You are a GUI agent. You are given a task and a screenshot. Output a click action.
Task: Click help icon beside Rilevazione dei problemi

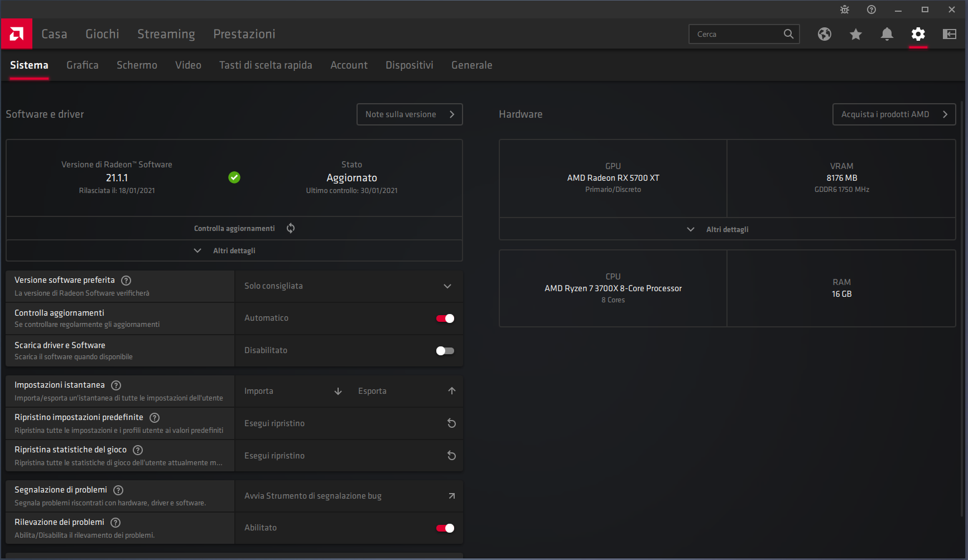115,523
